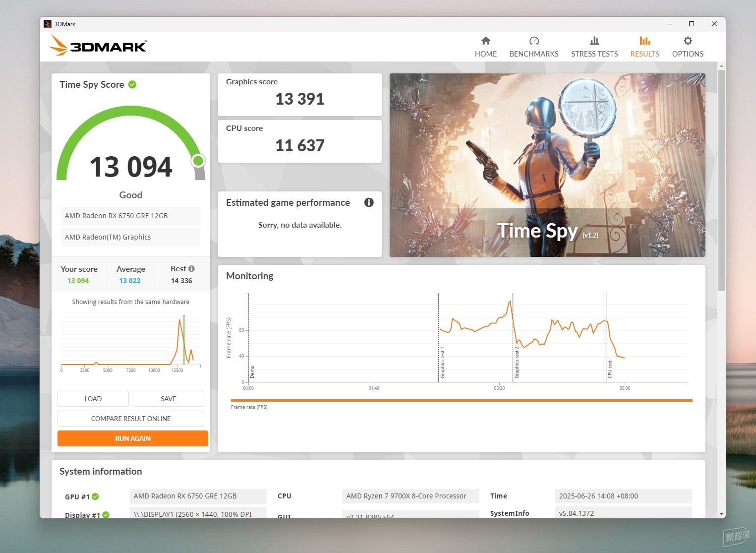Switch to BENCHMARKS tab label

pyautogui.click(x=534, y=54)
